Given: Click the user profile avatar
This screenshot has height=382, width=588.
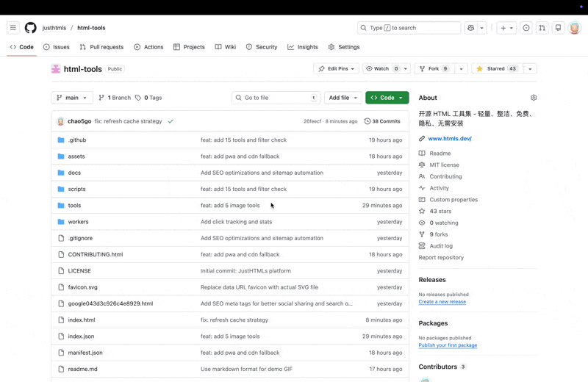Looking at the screenshot, I should tap(575, 28).
